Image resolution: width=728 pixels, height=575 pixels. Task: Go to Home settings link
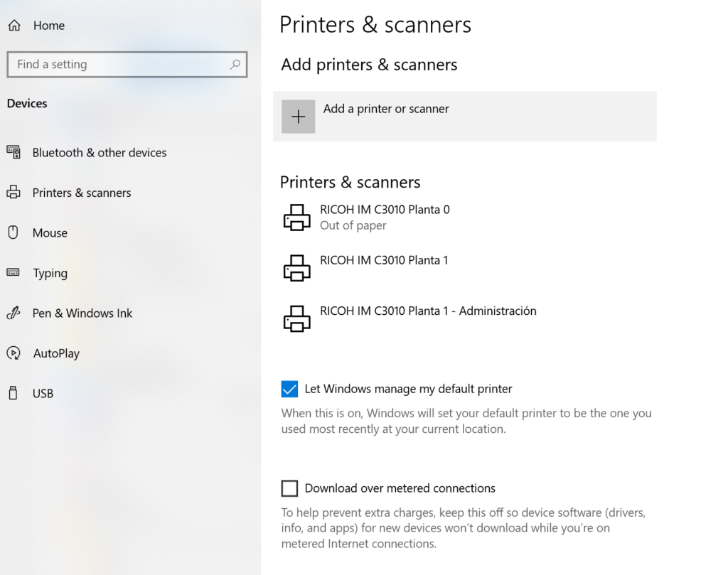click(48, 26)
